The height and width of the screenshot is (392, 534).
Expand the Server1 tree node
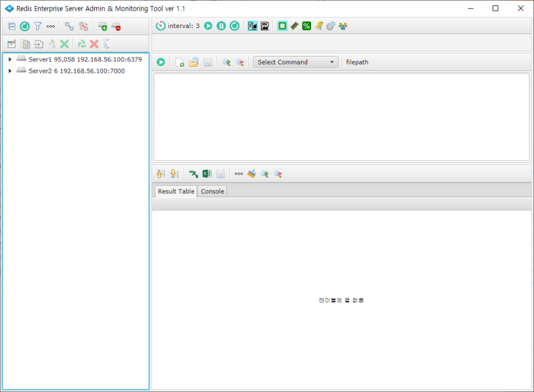(10, 59)
